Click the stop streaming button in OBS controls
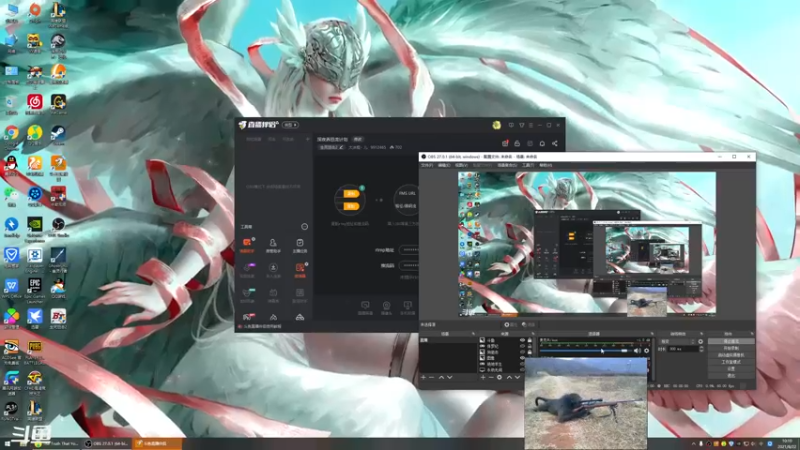The height and width of the screenshot is (450, 800). coord(731,341)
